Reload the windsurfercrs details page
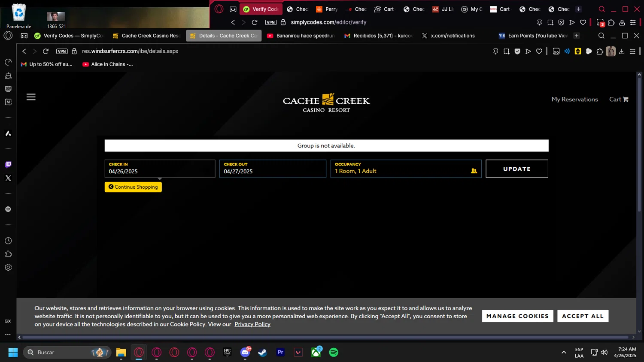Viewport: 644px width, 362px height. (x=46, y=51)
